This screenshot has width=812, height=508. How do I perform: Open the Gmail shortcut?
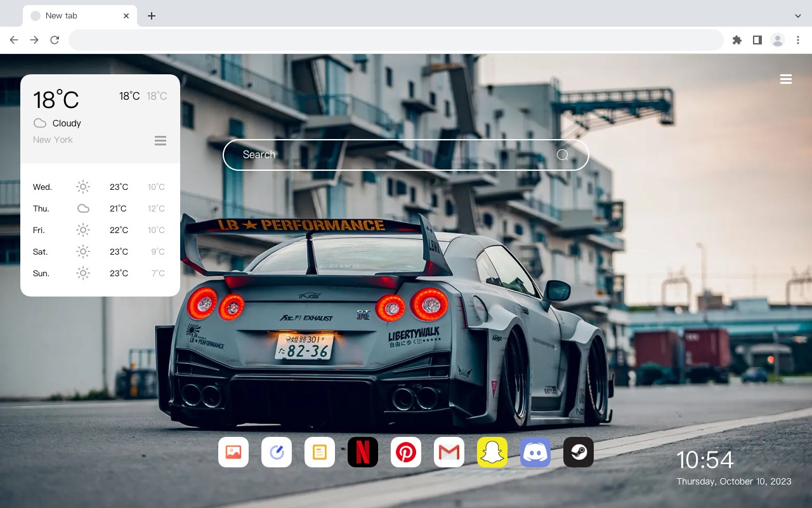(449, 452)
